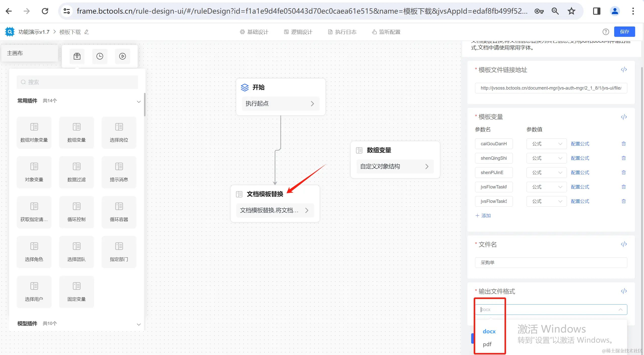Open the history clock icon
This screenshot has width=644, height=355.
click(100, 56)
